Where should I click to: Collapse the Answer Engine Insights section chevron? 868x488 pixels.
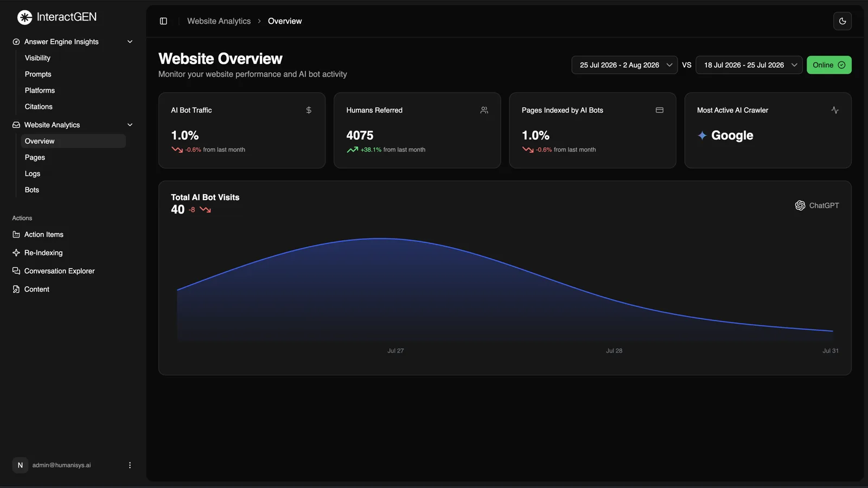[130, 42]
